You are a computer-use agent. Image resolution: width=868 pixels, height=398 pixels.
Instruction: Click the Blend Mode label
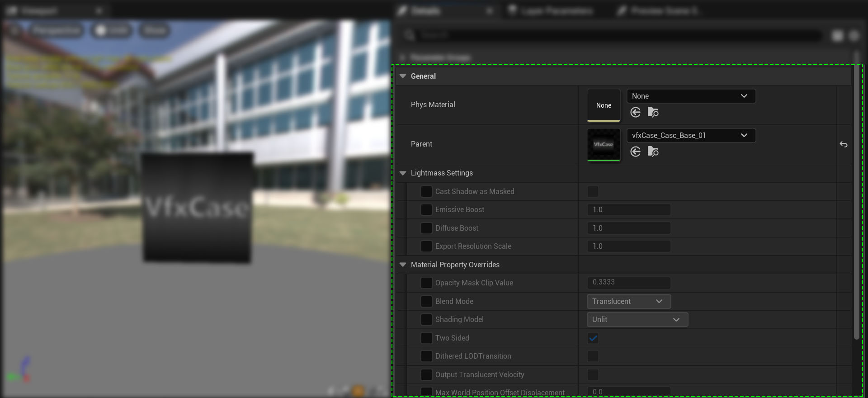tap(454, 301)
